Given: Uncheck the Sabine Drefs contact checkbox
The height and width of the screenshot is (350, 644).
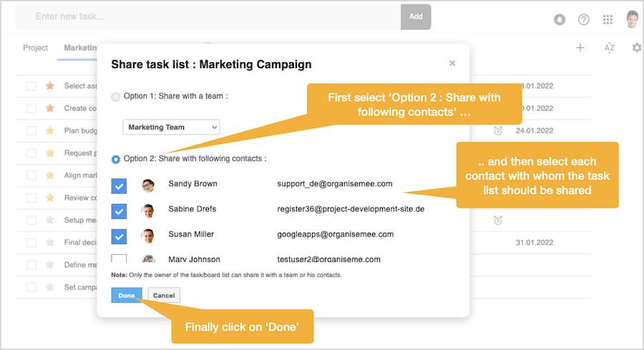Looking at the screenshot, I should click(119, 210).
